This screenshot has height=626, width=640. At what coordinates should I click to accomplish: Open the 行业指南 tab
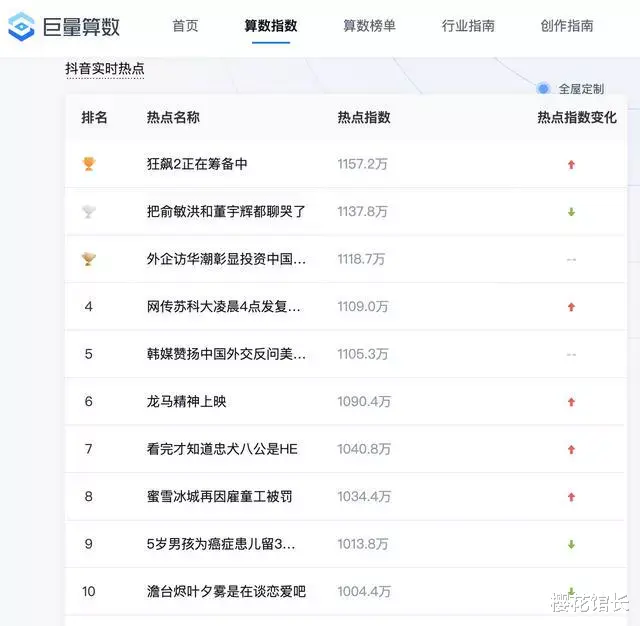click(x=468, y=26)
